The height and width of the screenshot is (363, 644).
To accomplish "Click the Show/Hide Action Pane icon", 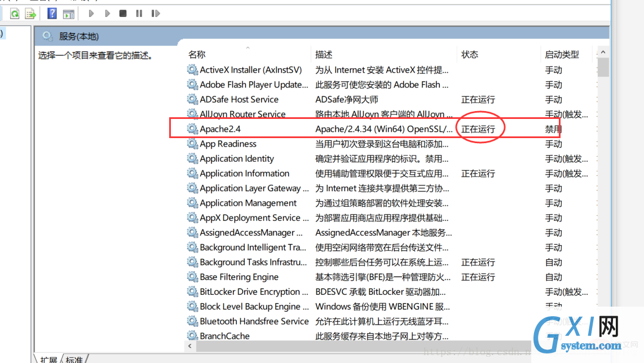I will pyautogui.click(x=69, y=14).
